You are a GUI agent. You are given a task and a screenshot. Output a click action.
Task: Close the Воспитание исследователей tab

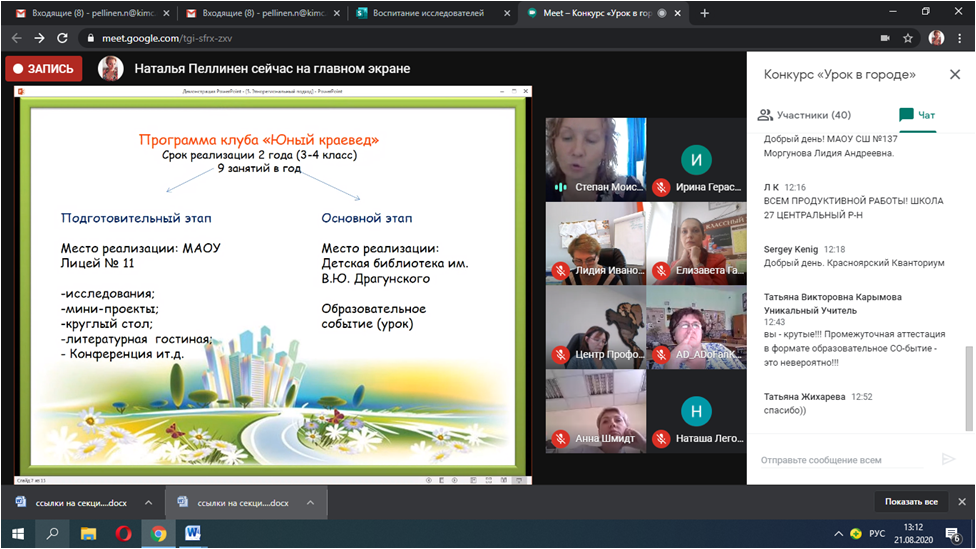[507, 13]
